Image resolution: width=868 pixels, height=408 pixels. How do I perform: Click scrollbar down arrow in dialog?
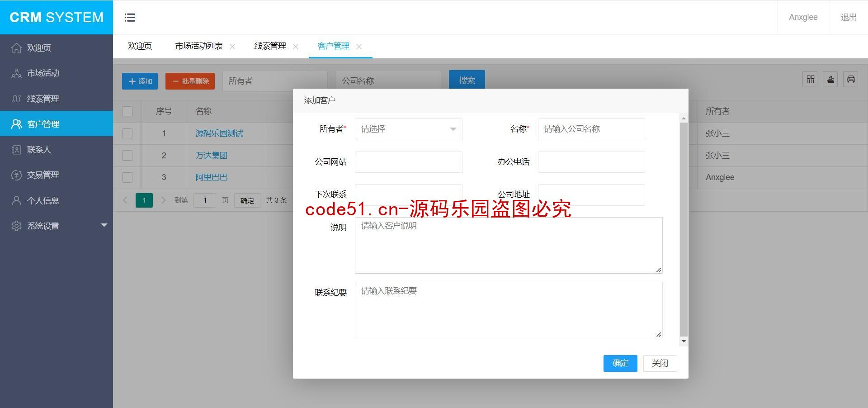(x=684, y=342)
